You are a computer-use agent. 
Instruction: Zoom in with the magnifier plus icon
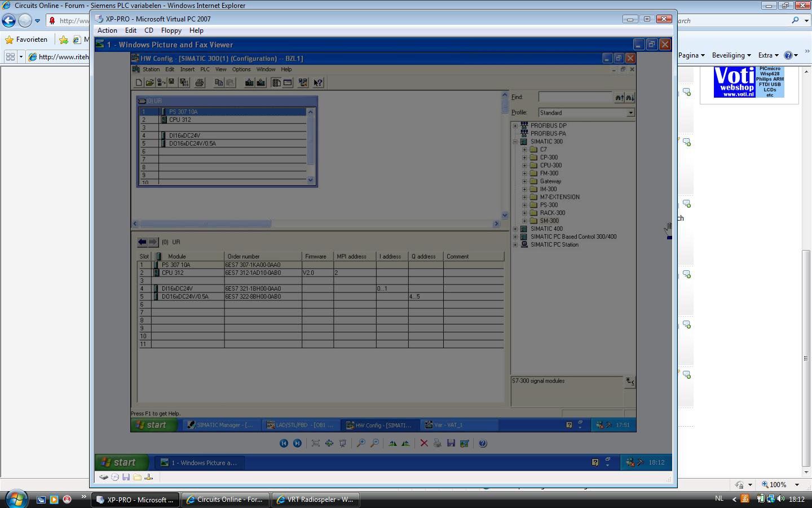click(x=361, y=444)
